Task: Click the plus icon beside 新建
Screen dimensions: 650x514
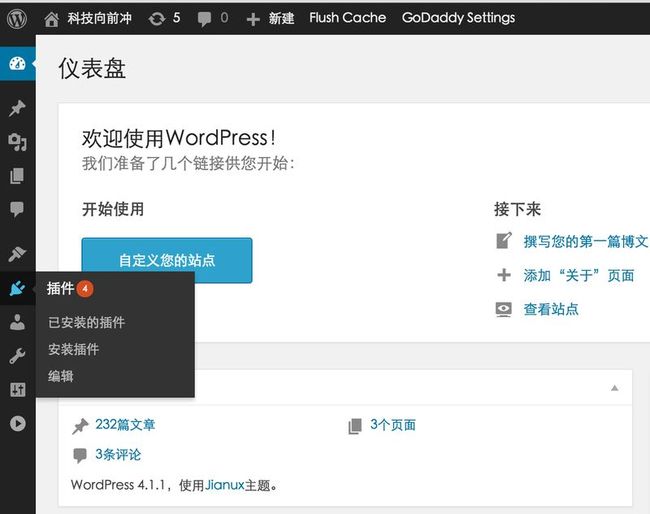Action: point(253,19)
